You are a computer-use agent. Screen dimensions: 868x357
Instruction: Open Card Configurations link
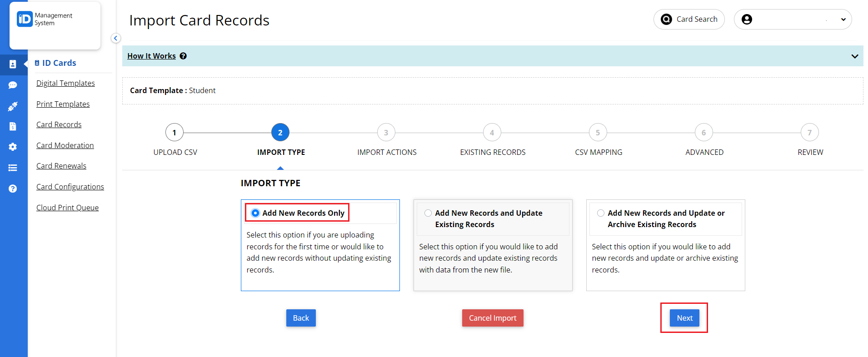pos(70,187)
